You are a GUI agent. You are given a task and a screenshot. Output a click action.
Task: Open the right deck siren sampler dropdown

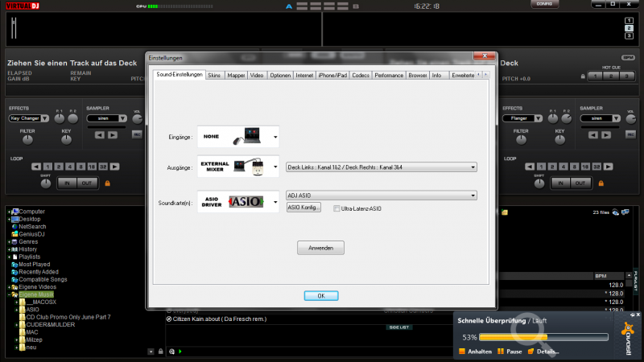600,118
